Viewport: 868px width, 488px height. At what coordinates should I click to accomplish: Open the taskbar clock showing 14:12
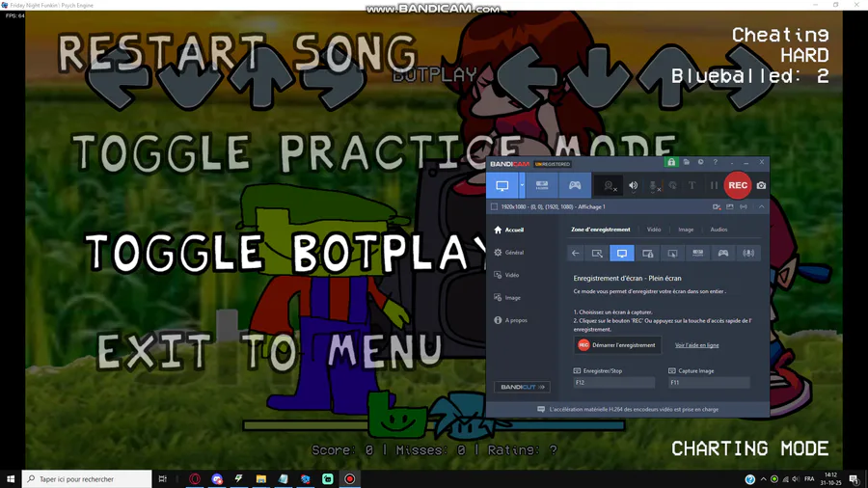[x=831, y=478]
